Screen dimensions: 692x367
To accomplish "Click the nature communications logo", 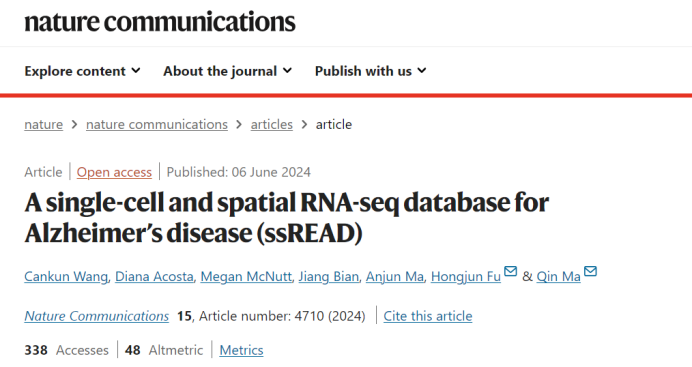I will [160, 22].
